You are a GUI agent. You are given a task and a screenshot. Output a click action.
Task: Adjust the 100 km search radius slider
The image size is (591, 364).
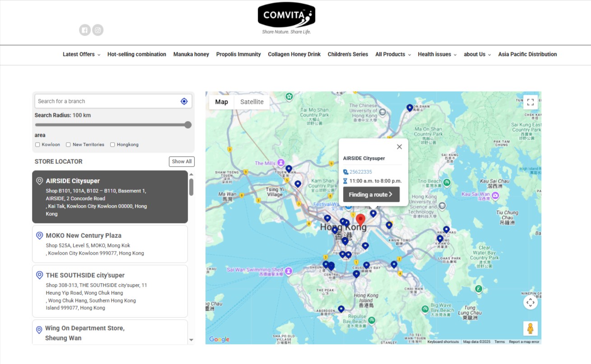click(188, 125)
